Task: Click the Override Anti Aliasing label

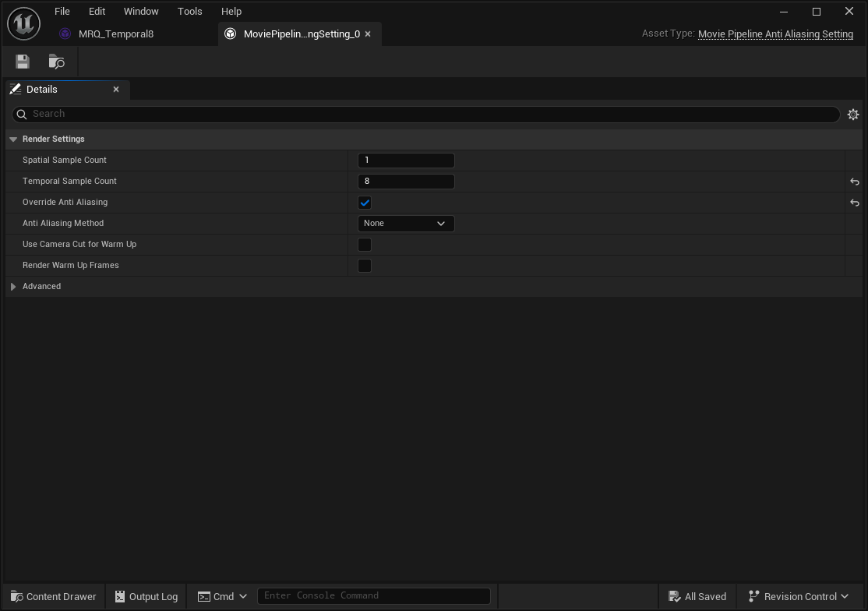Action: [65, 202]
